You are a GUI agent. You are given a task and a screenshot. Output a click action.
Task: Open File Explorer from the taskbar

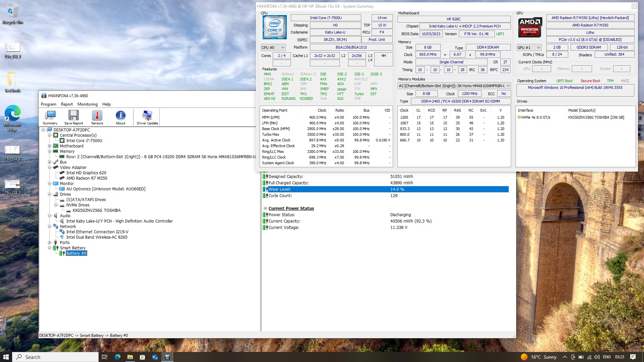click(x=130, y=357)
